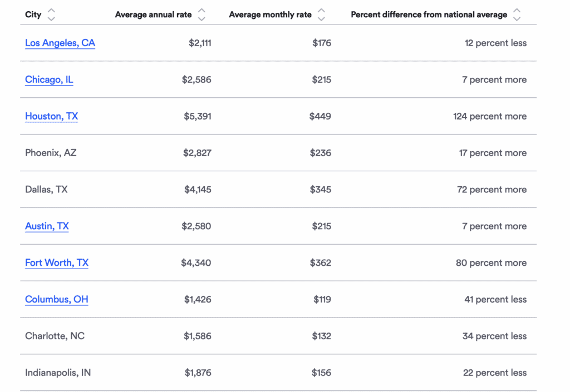Open the Los Angeles, CA link
The height and width of the screenshot is (392, 570).
[x=60, y=43]
